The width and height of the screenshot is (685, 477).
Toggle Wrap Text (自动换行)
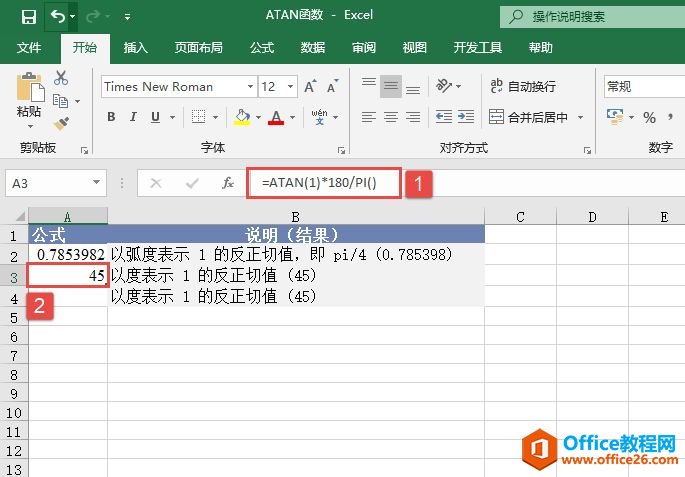521,87
